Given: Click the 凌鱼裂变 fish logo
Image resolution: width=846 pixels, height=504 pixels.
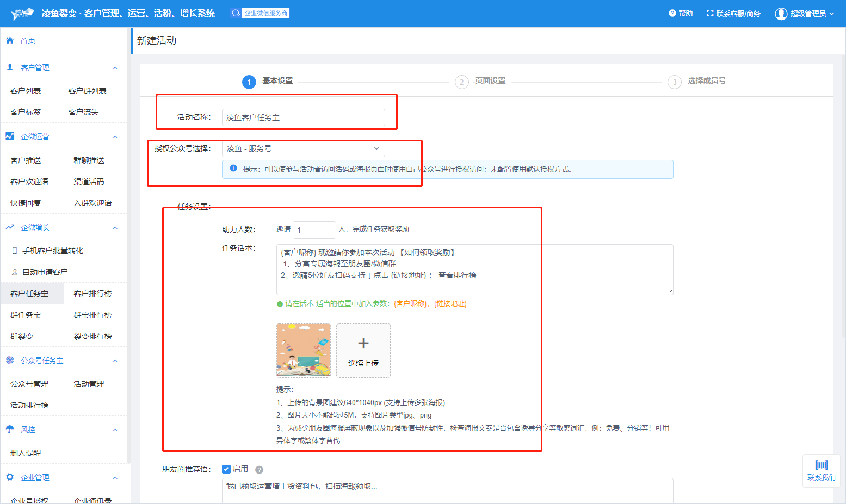Looking at the screenshot, I should (23, 14).
